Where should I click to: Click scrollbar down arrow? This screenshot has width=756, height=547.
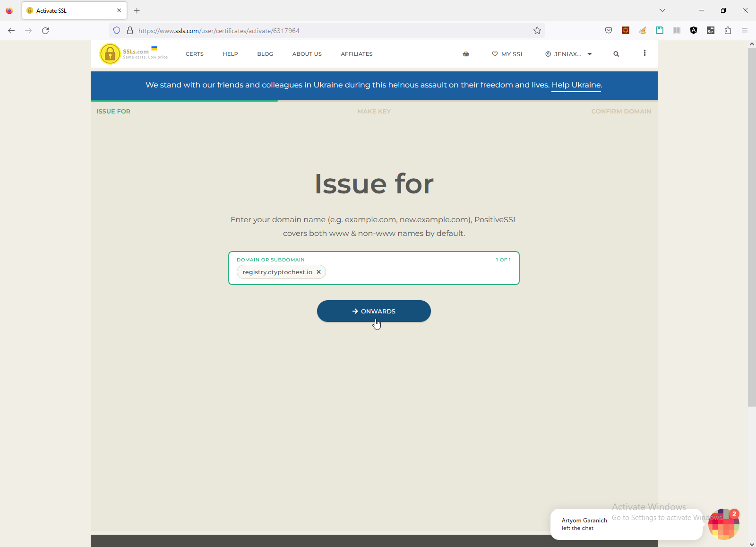click(752, 544)
